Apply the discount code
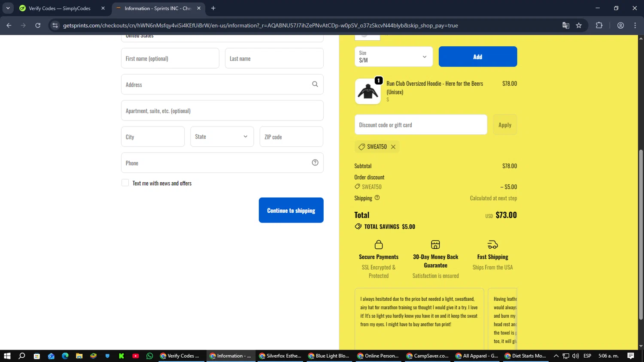644x362 pixels. [x=505, y=125]
